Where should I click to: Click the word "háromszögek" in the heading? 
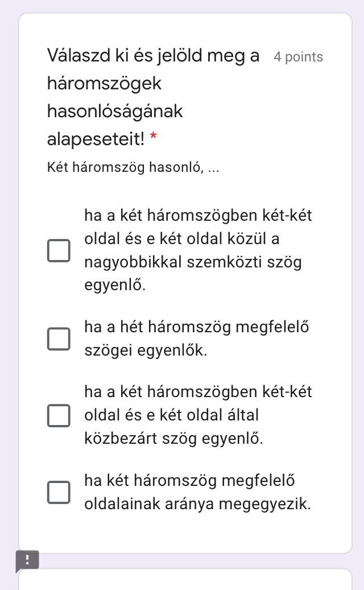(x=105, y=84)
